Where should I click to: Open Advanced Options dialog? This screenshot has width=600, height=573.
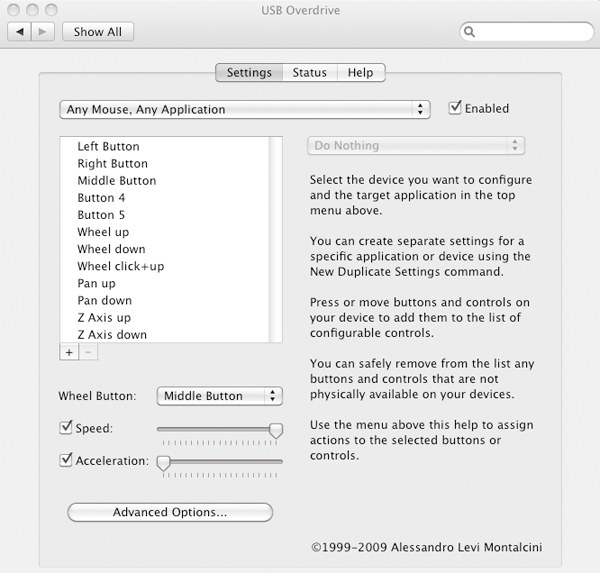(170, 512)
